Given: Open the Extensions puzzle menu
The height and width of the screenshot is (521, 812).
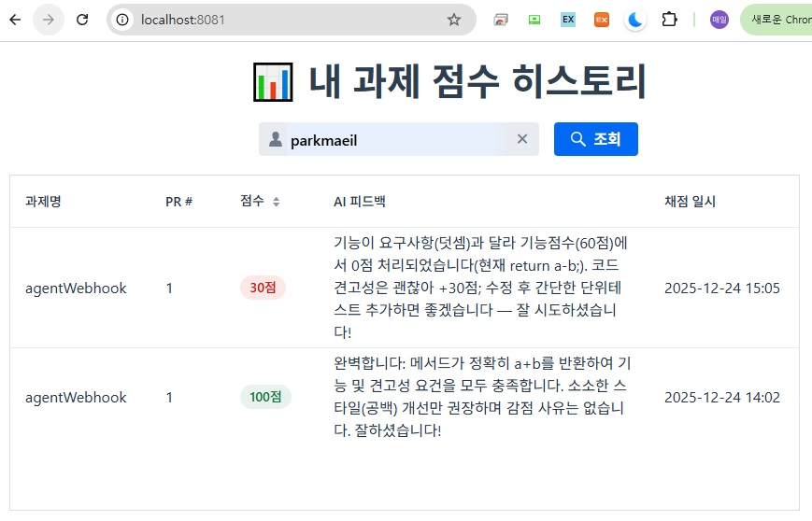Looking at the screenshot, I should [669, 20].
